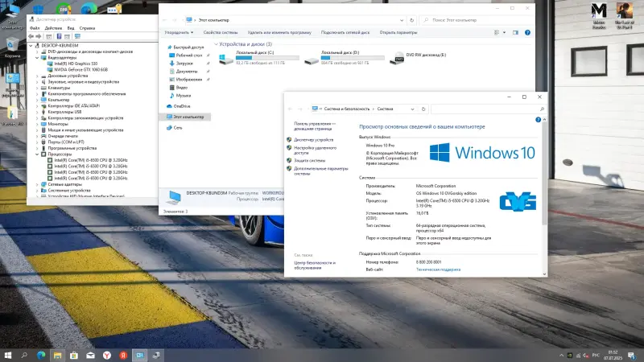
Task: Click the blue help icon in Device Manager toolbar
Action: 59,36
